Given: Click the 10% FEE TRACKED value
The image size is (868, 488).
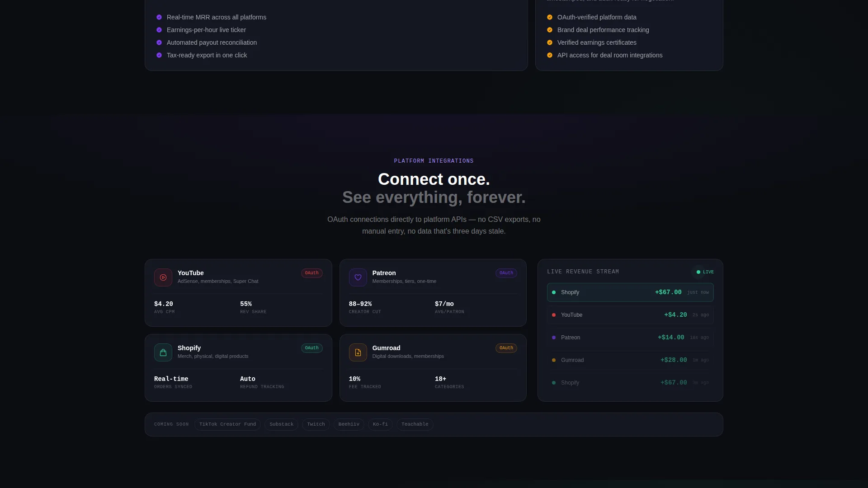Looking at the screenshot, I should [x=354, y=379].
